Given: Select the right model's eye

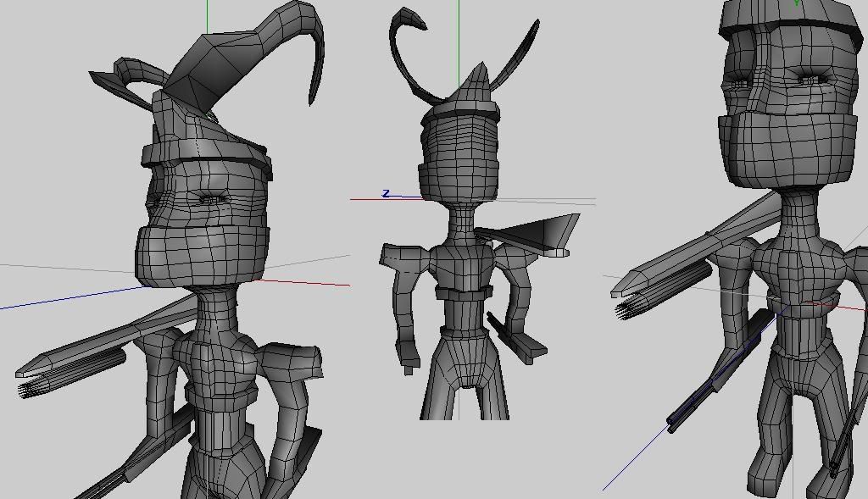Looking at the screenshot, I should [x=813, y=80].
